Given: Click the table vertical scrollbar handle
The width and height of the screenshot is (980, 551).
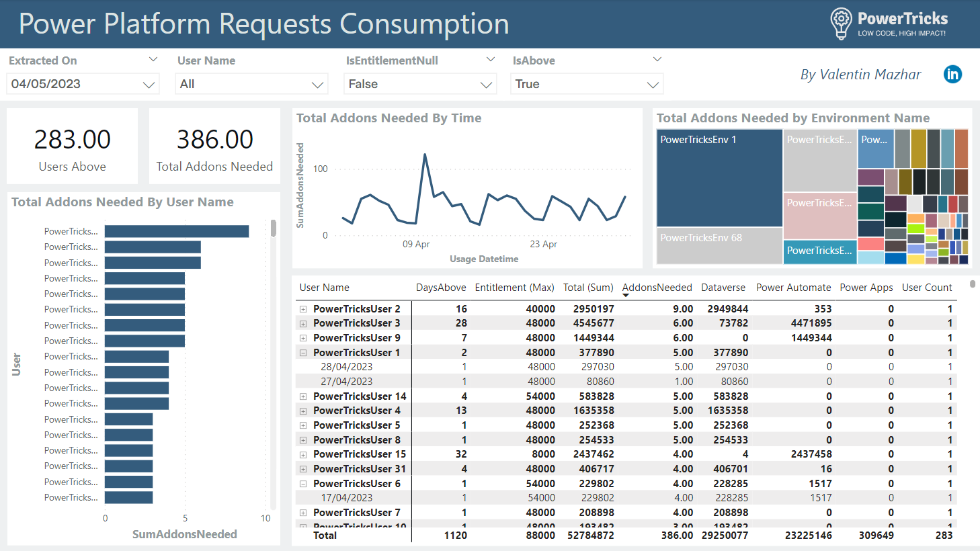Looking at the screenshot, I should click(973, 284).
